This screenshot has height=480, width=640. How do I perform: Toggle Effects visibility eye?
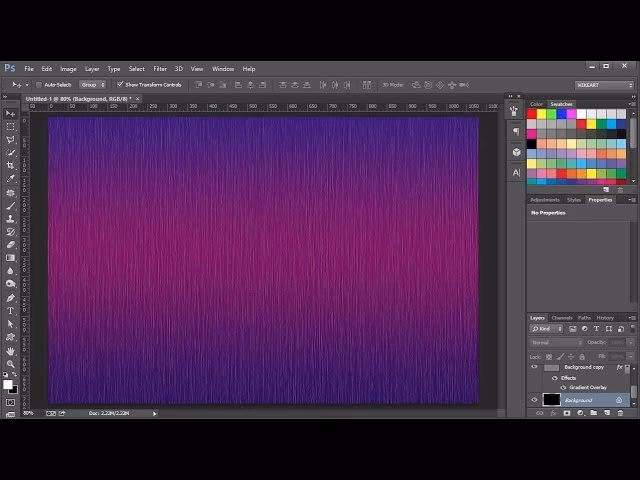pyautogui.click(x=555, y=378)
